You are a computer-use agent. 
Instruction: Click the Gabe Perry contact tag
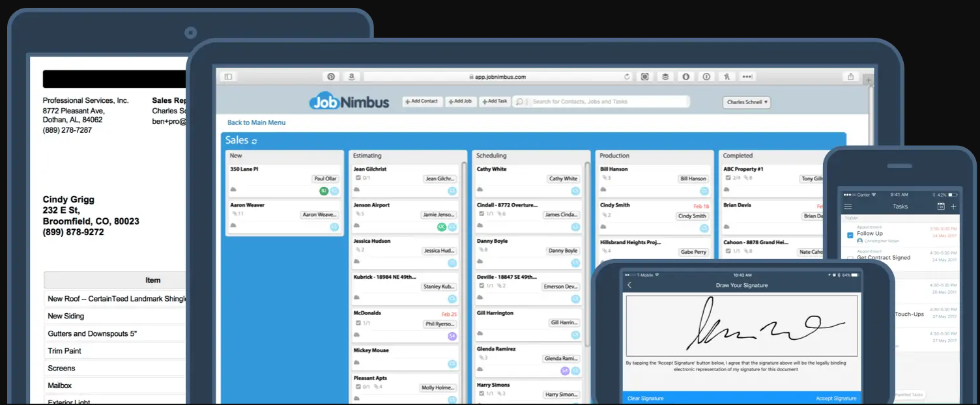(x=693, y=252)
